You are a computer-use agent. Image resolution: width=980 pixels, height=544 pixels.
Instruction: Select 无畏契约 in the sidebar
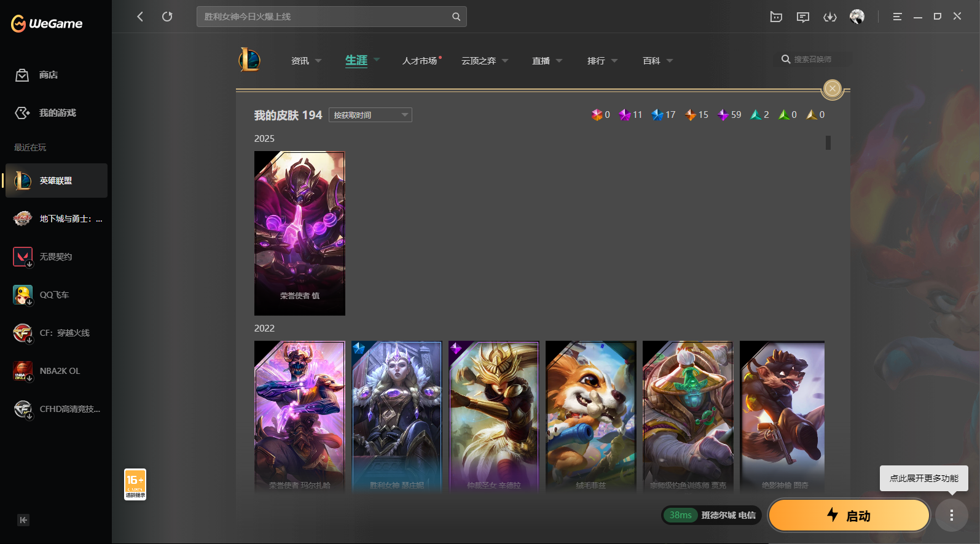coord(57,257)
